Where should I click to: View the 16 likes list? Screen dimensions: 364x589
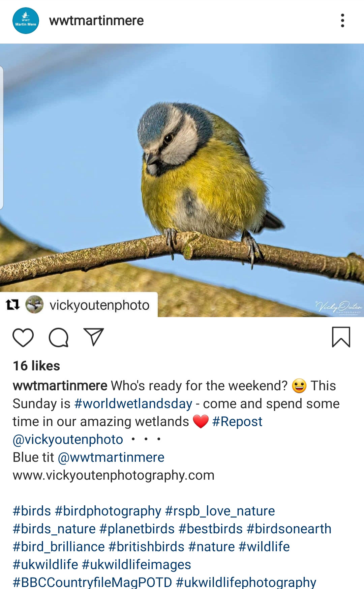36,366
